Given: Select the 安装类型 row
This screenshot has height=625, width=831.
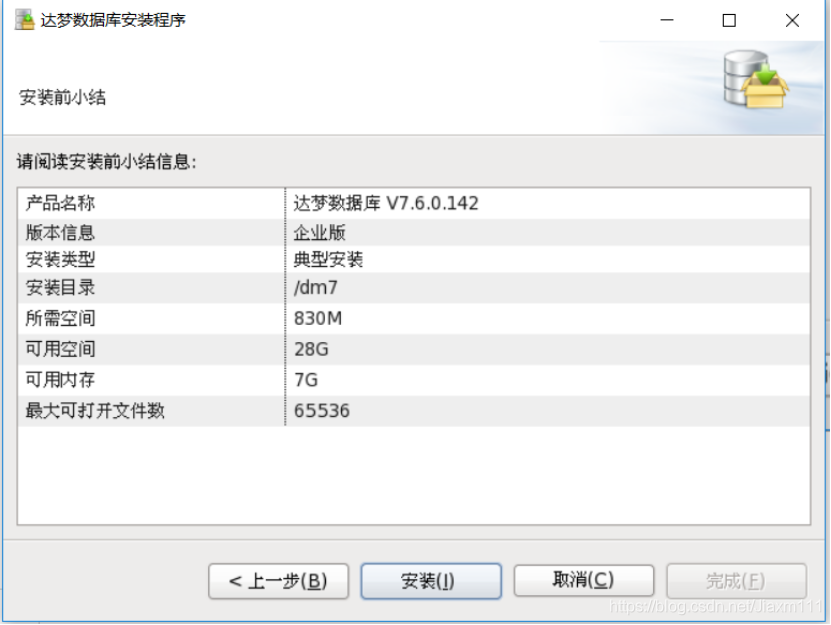Looking at the screenshot, I should 413,259.
